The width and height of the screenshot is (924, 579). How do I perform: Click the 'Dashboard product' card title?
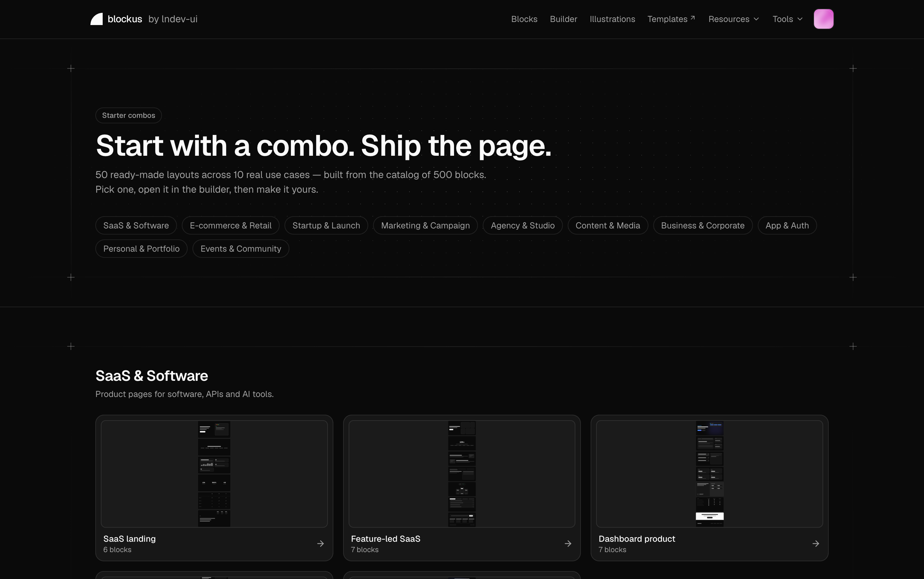pyautogui.click(x=637, y=539)
